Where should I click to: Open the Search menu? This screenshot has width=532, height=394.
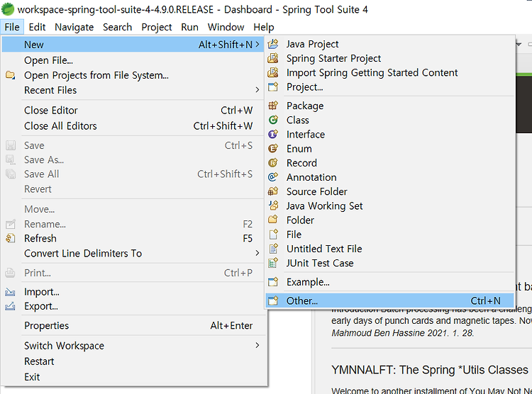coord(117,27)
